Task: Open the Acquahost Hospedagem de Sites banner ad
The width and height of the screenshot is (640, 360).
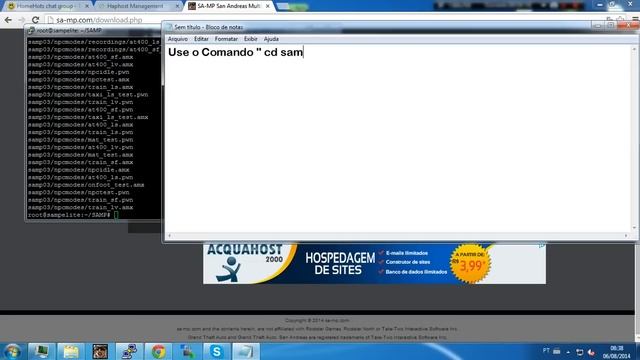Action: 374,263
